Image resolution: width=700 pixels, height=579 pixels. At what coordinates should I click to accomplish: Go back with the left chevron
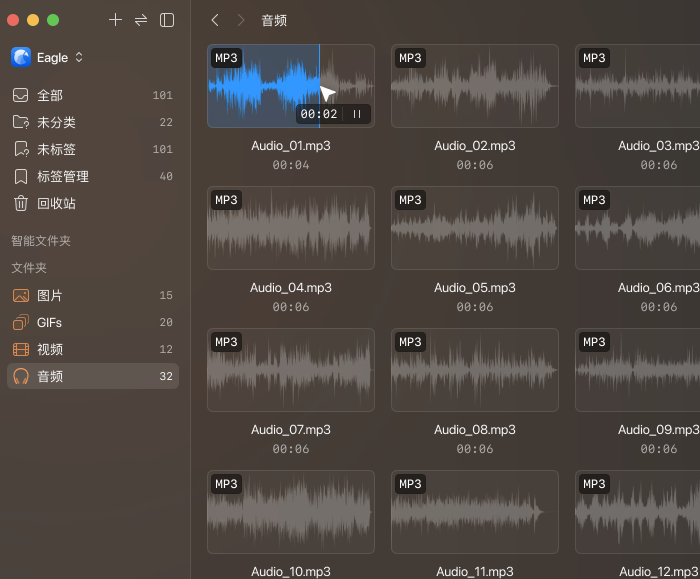point(215,20)
